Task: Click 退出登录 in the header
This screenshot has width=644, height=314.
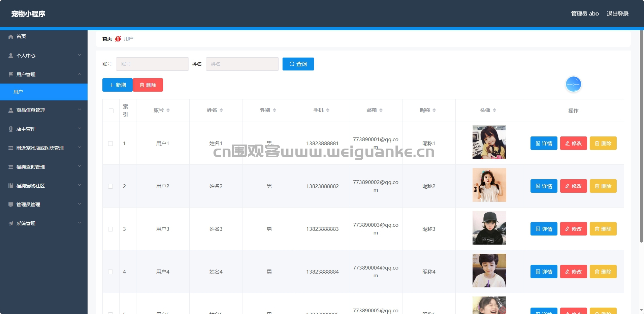Action: (x=617, y=14)
